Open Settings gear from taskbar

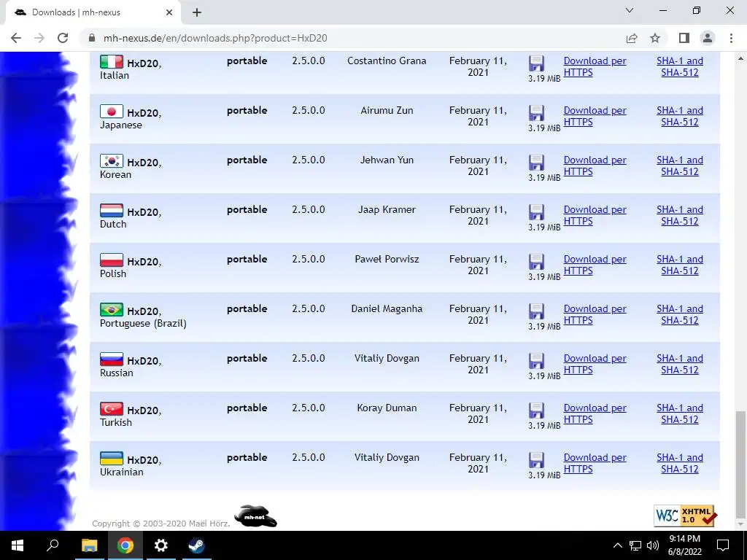click(x=161, y=545)
